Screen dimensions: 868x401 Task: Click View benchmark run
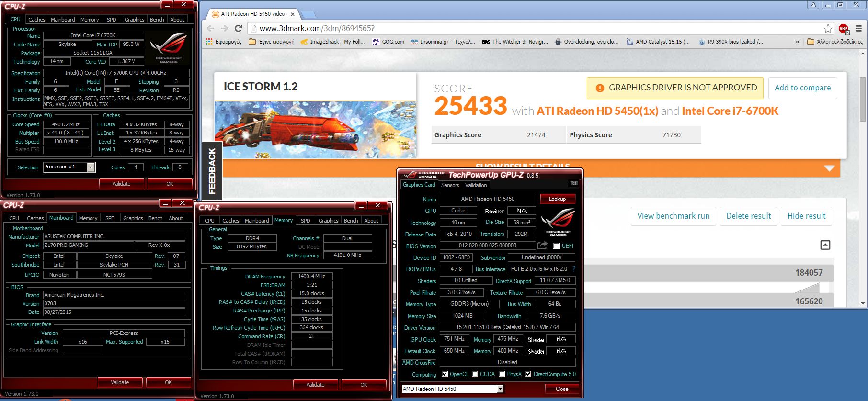[673, 216]
